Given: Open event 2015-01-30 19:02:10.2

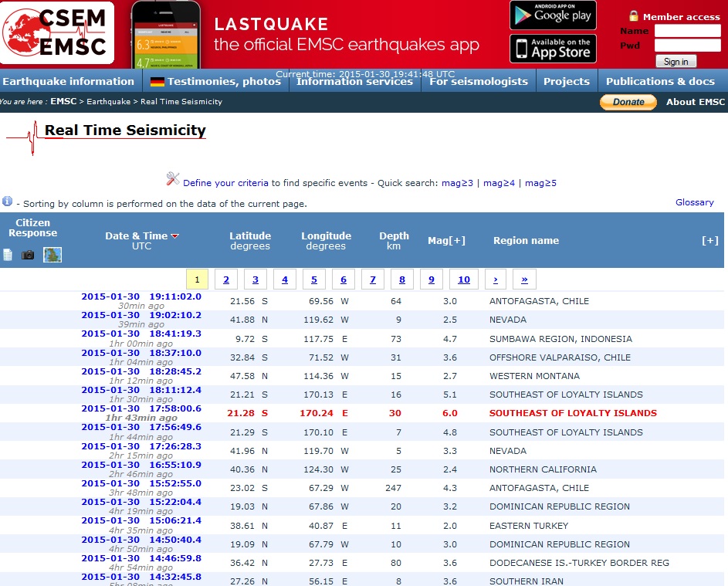Looking at the screenshot, I should [141, 315].
